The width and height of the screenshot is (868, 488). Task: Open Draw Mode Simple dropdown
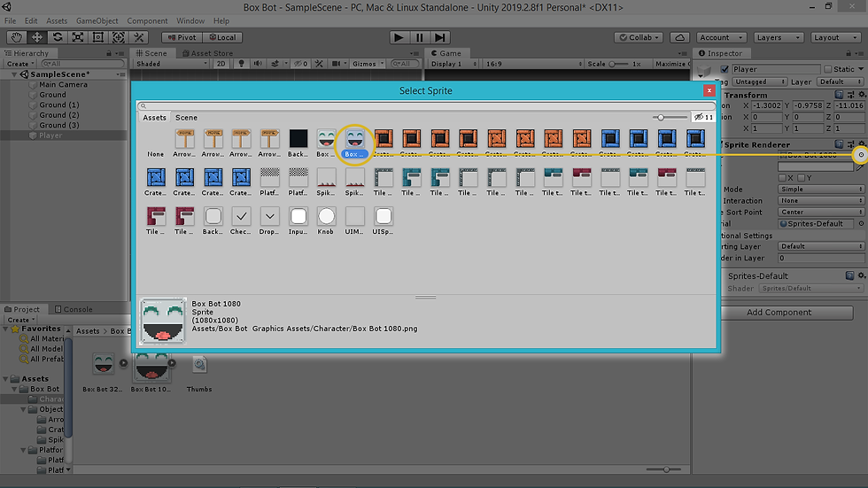pyautogui.click(x=821, y=189)
